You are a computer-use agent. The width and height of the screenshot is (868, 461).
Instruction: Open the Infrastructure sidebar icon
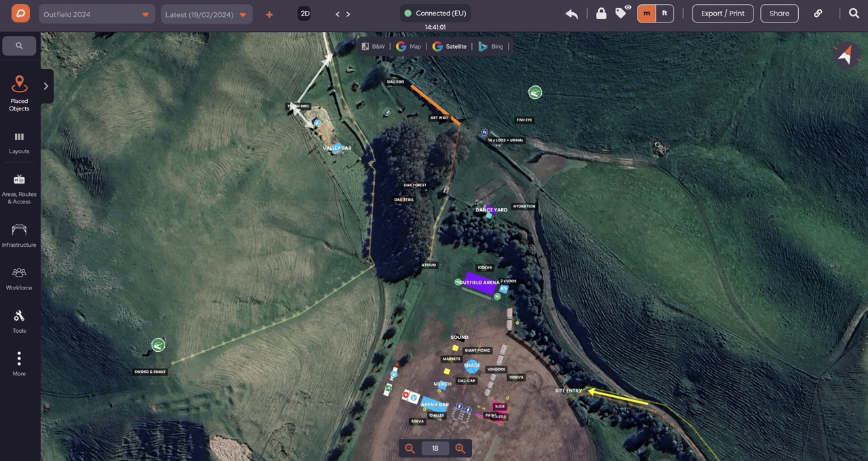19,235
